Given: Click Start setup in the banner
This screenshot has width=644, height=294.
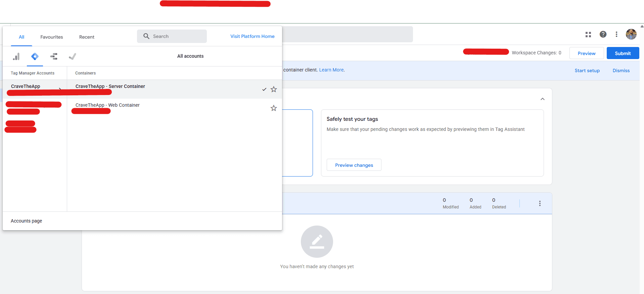Looking at the screenshot, I should point(587,70).
